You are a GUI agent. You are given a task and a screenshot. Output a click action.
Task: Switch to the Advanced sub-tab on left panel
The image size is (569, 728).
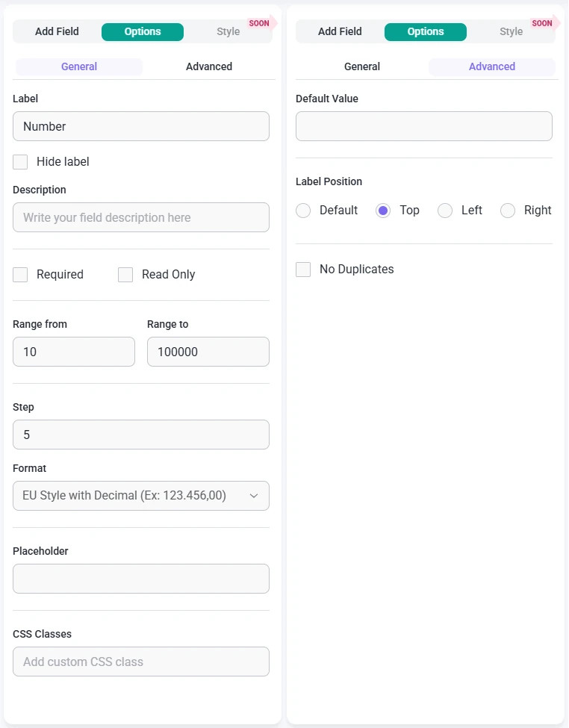click(208, 66)
